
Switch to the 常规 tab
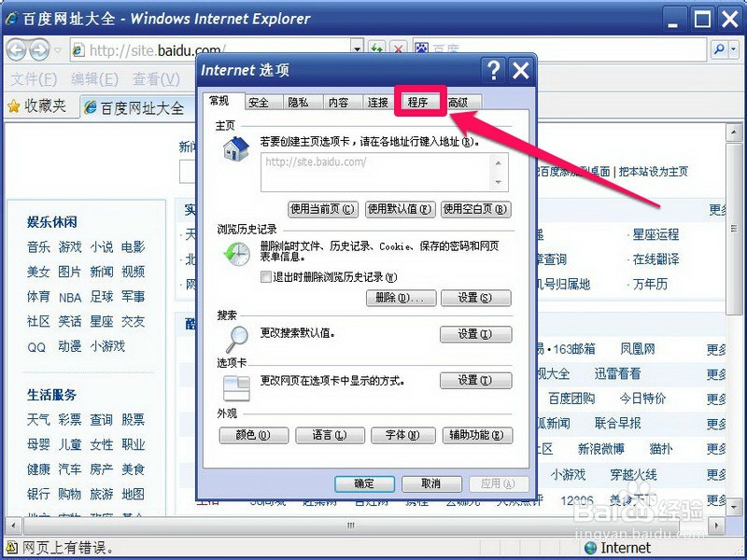[x=219, y=101]
